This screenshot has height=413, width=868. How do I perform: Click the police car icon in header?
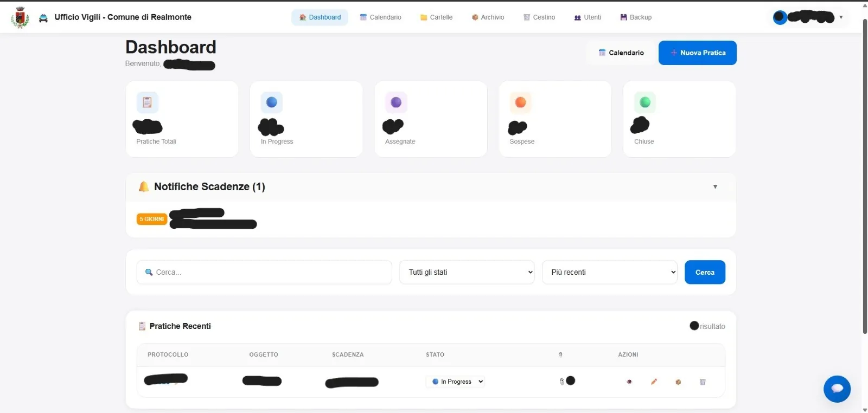click(x=43, y=18)
